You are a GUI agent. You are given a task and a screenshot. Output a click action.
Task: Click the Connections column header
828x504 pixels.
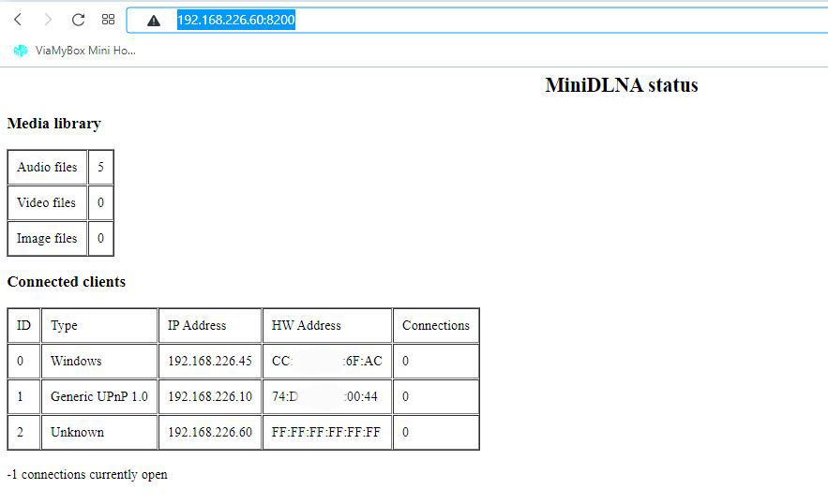pos(436,326)
